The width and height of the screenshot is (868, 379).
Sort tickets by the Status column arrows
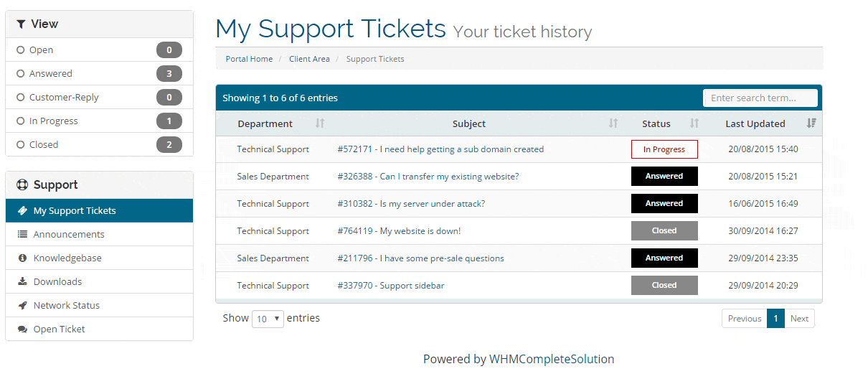click(694, 123)
